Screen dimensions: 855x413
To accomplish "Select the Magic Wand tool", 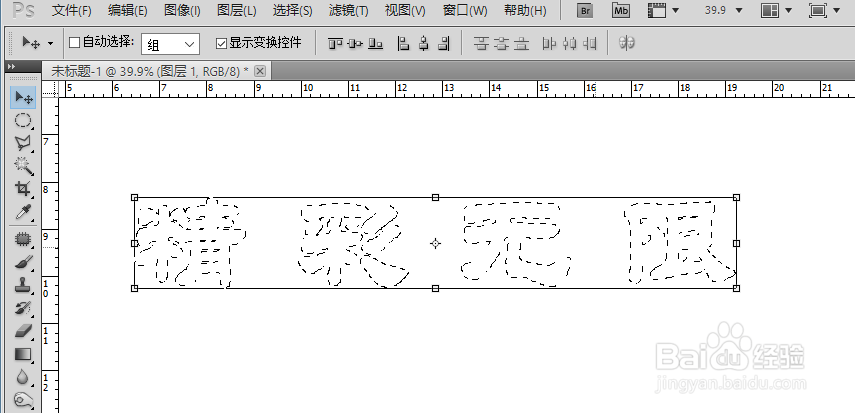I will [x=23, y=166].
